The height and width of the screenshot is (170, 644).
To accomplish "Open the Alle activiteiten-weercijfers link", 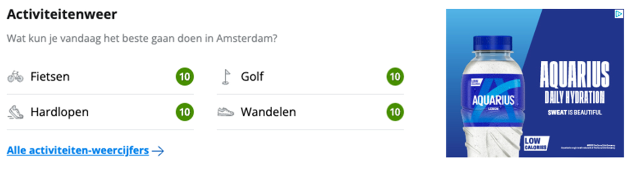I will coord(78,151).
